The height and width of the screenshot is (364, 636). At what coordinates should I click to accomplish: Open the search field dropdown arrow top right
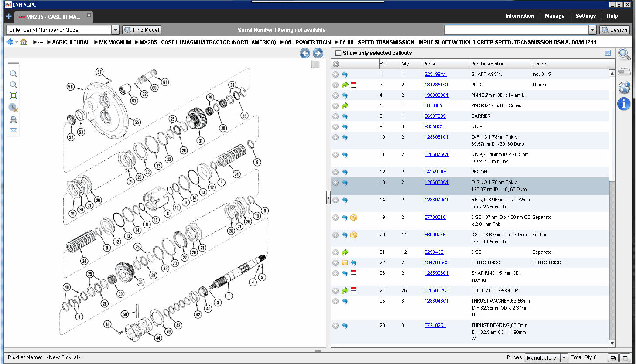[x=592, y=30]
